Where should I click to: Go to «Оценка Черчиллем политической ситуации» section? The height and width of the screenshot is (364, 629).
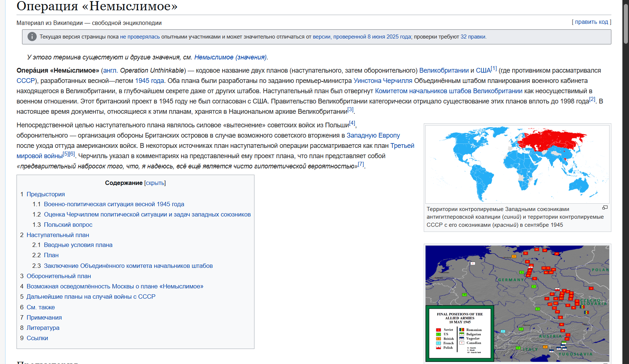point(147,215)
